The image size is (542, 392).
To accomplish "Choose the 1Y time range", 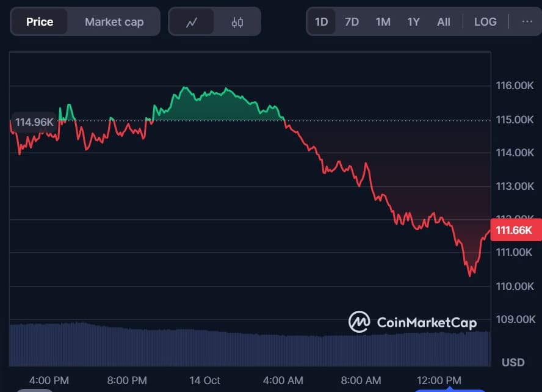I will (x=413, y=22).
